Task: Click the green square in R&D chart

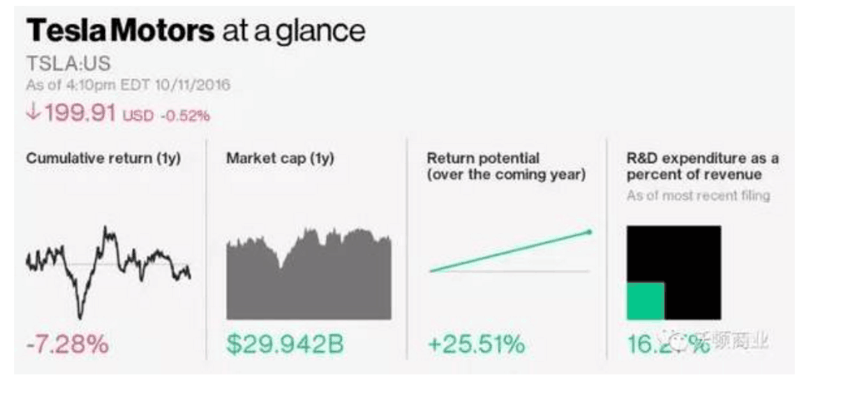Action: coord(646,301)
